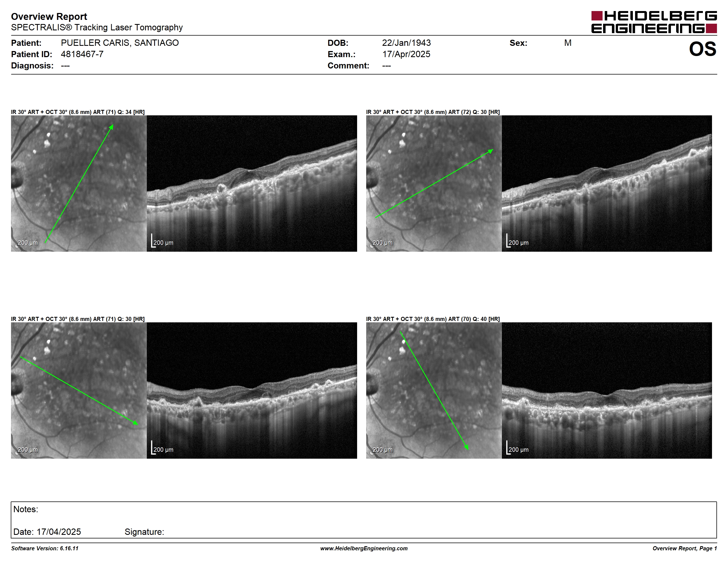Image resolution: width=728 pixels, height=563 pixels.
Task: Open the top-left infrared fundus image
Action: point(79,184)
